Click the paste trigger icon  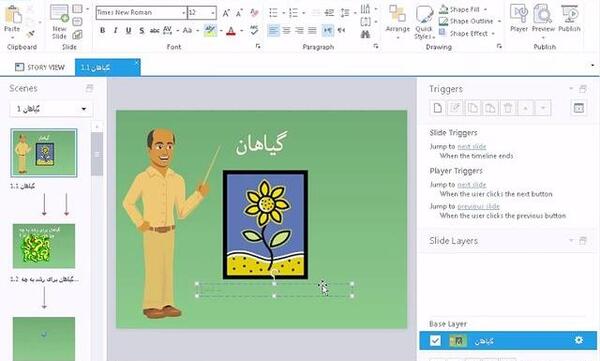point(490,108)
